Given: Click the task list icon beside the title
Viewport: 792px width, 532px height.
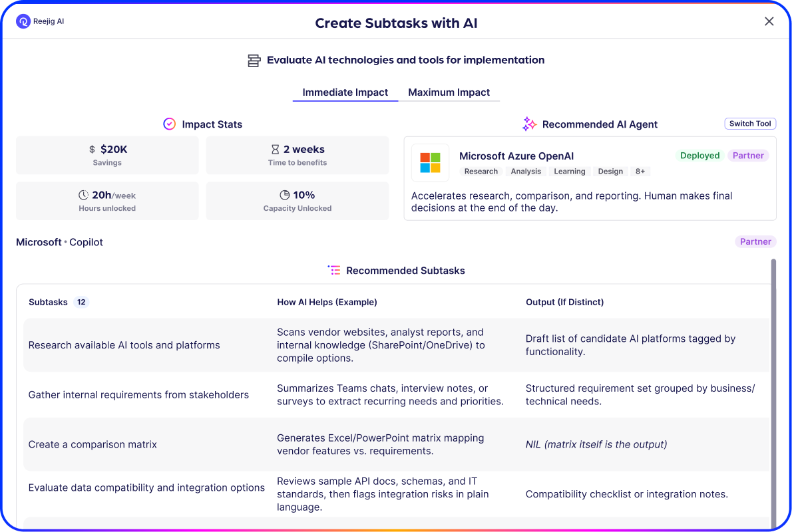Looking at the screenshot, I should tap(254, 61).
